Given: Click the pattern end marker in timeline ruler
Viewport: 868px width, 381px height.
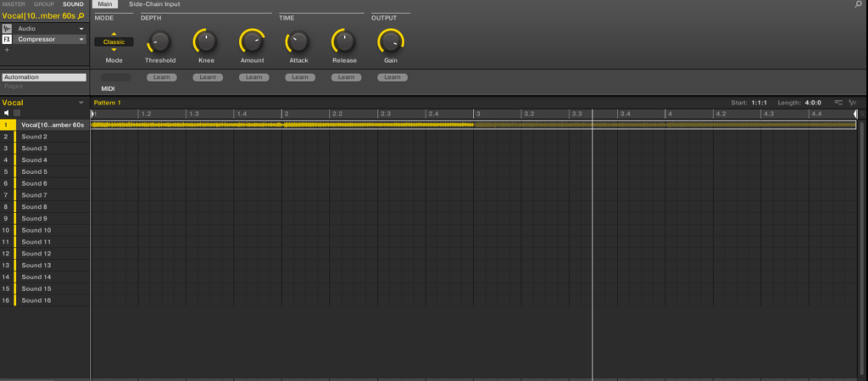Looking at the screenshot, I should pyautogui.click(x=854, y=114).
